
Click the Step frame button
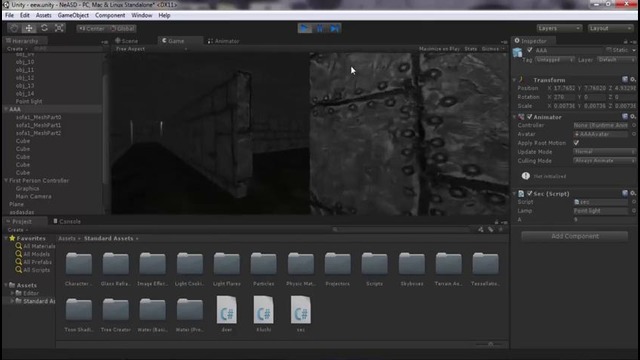334,28
